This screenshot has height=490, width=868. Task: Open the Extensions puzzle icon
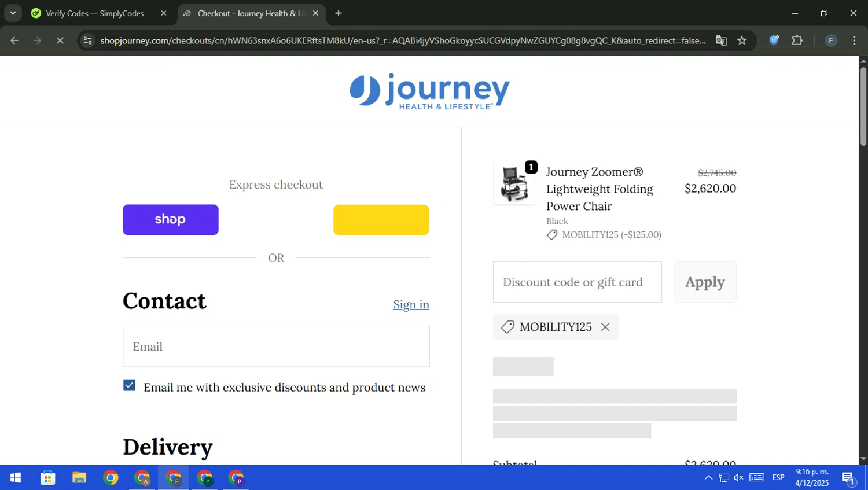click(797, 40)
